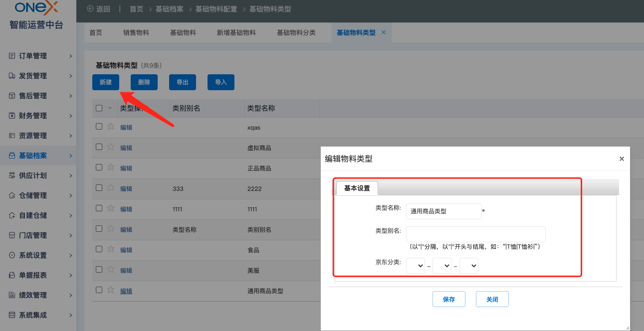The width and height of the screenshot is (644, 331).
Task: Open the first 京东分类 dropdown
Action: tap(416, 266)
